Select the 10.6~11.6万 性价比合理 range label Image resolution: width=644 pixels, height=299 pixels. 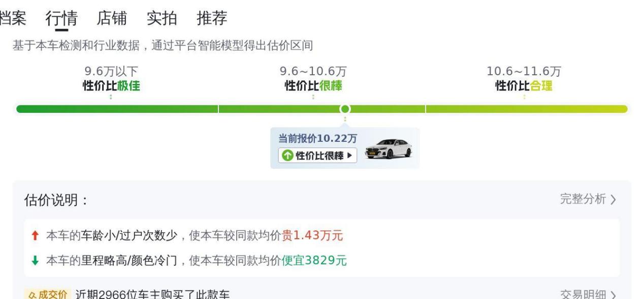[524, 79]
